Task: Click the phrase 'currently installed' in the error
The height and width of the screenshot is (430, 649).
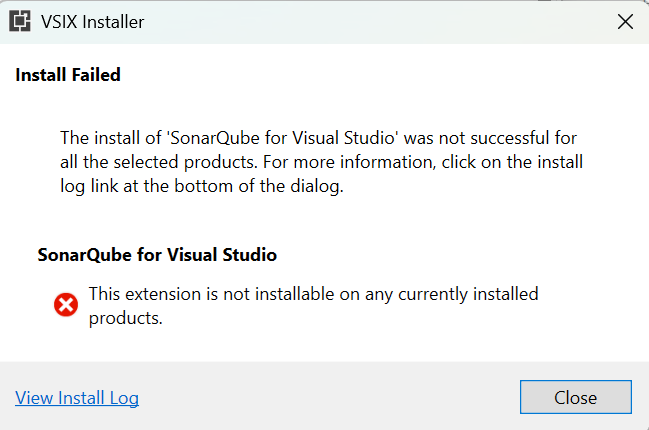Action: point(468,294)
